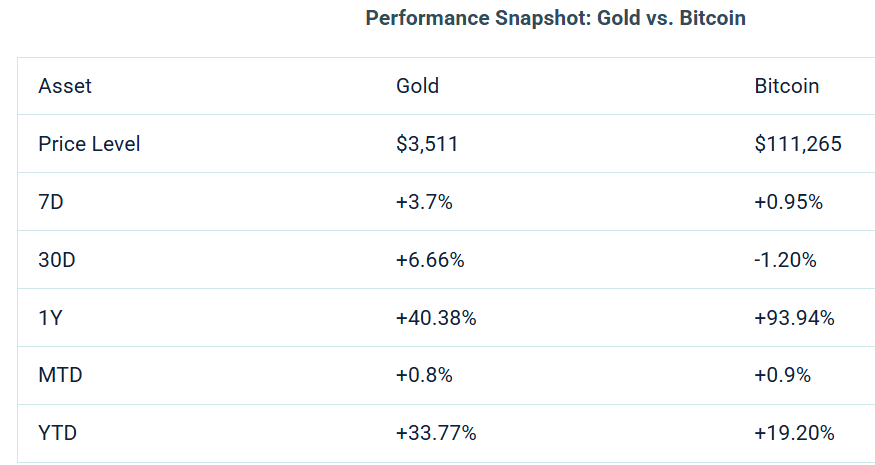Select the Price Level row label
875x465 pixels.
click(x=89, y=144)
